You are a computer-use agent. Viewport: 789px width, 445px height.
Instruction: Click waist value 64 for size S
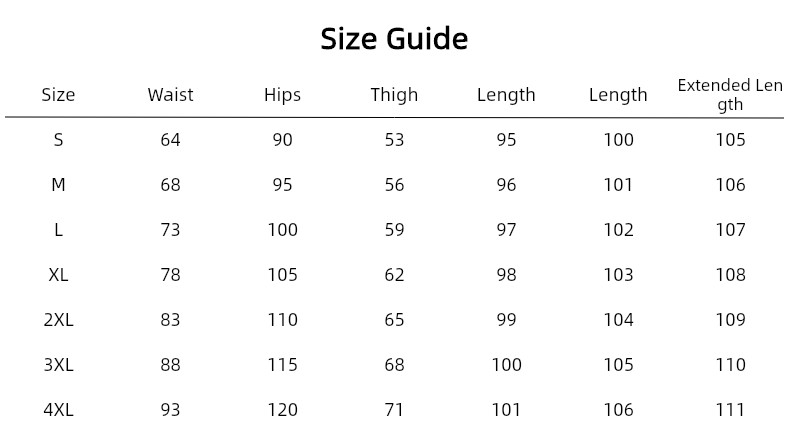[x=170, y=140]
